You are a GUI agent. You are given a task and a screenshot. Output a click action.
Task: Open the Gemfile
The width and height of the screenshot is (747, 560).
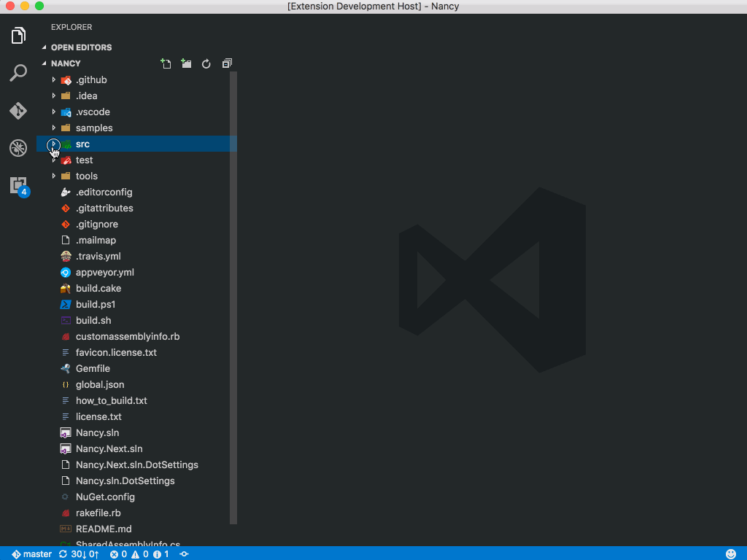coord(136,368)
